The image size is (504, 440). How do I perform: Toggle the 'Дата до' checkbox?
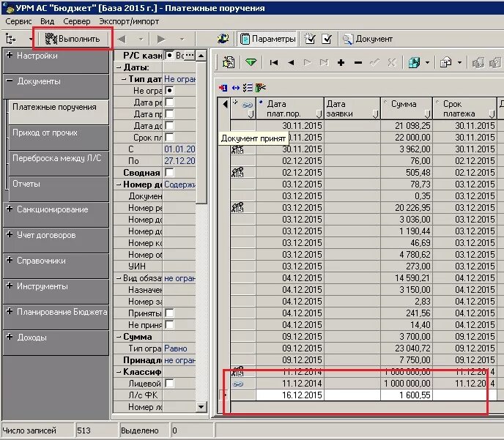tap(169, 126)
